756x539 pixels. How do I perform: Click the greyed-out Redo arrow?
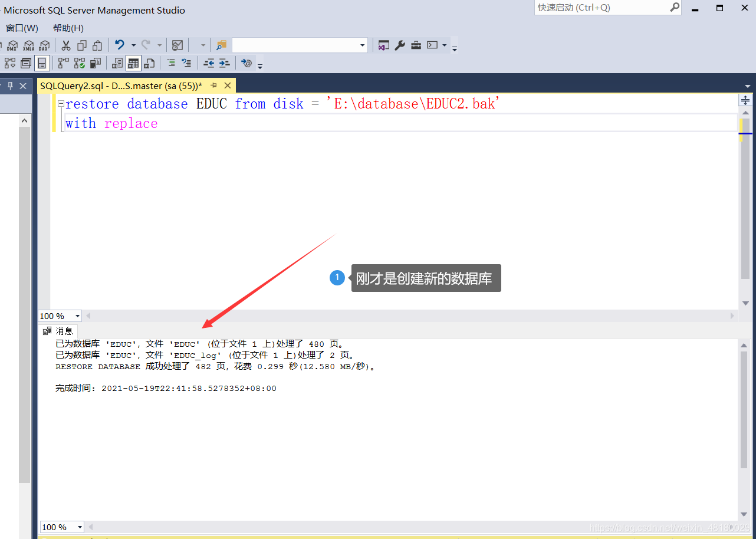click(x=146, y=45)
